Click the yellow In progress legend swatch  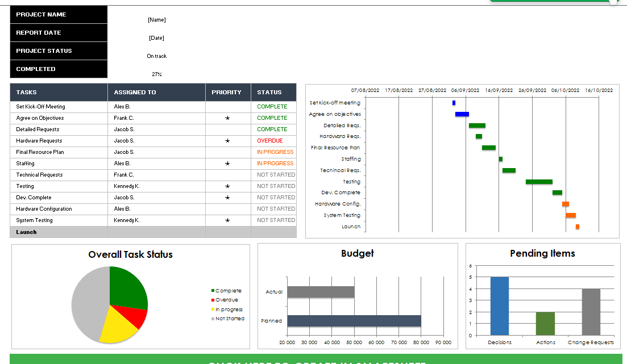213,309
